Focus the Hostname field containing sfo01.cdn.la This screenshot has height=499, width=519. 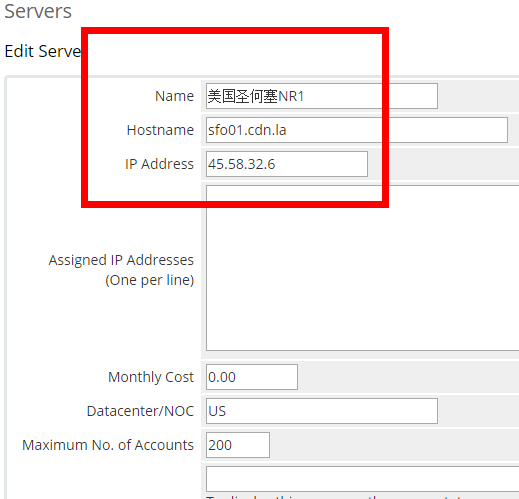[357, 130]
